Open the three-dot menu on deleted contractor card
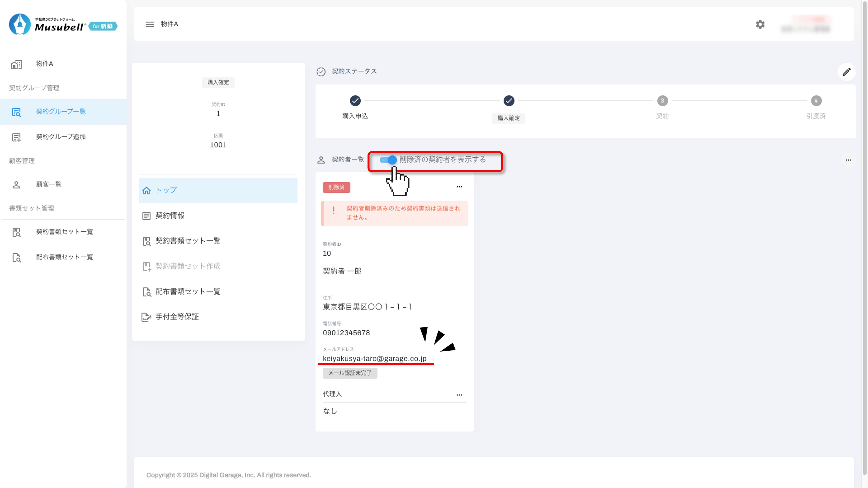Image resolution: width=868 pixels, height=488 pixels. click(459, 187)
